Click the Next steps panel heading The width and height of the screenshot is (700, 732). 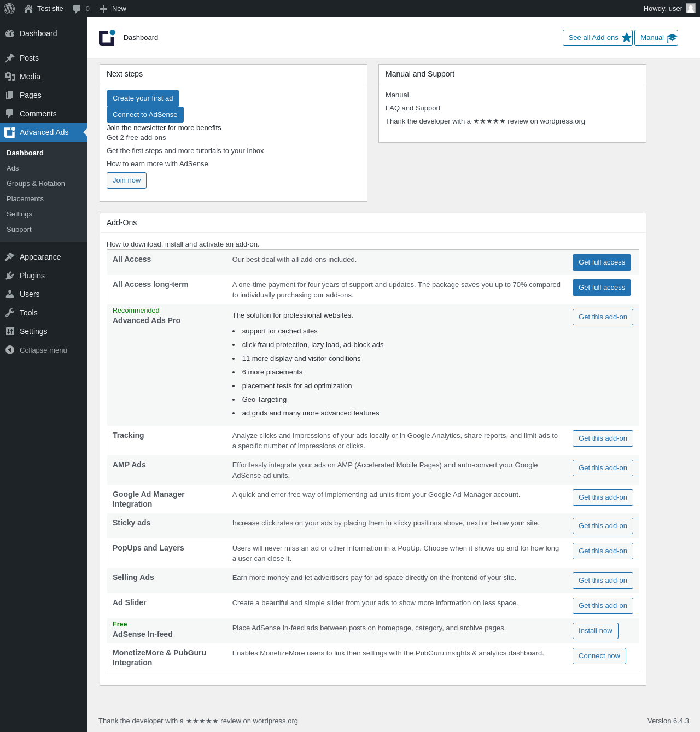125,74
